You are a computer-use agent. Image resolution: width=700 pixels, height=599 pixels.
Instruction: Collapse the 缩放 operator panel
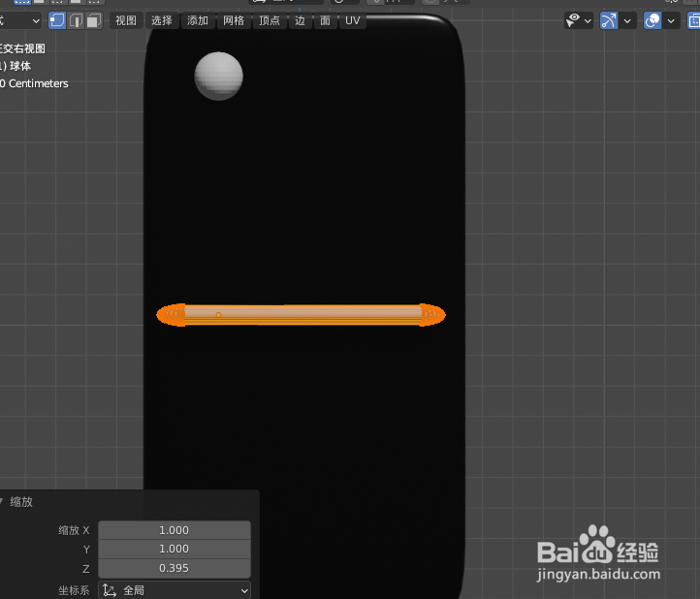pos(2,501)
